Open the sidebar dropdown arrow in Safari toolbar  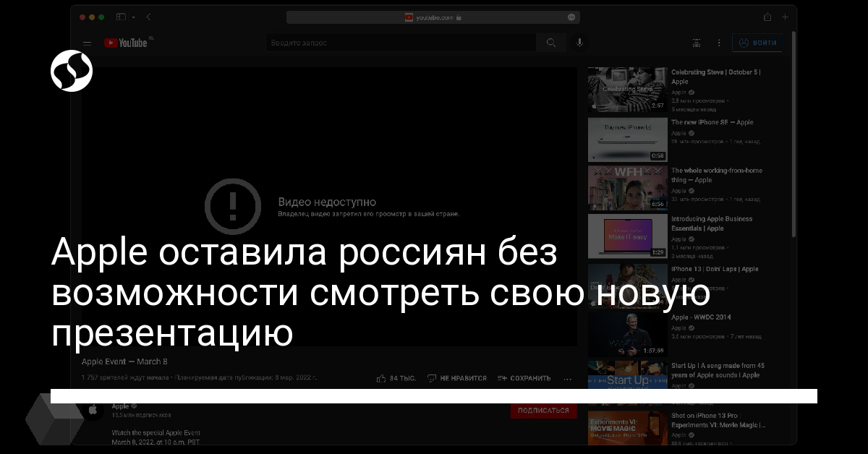coord(133,17)
